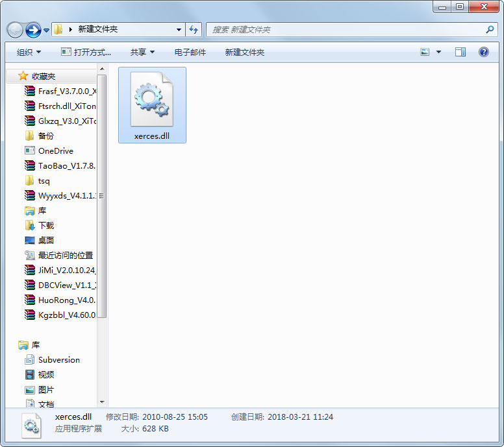Click the 最近访问的位置 icon

(x=30, y=256)
